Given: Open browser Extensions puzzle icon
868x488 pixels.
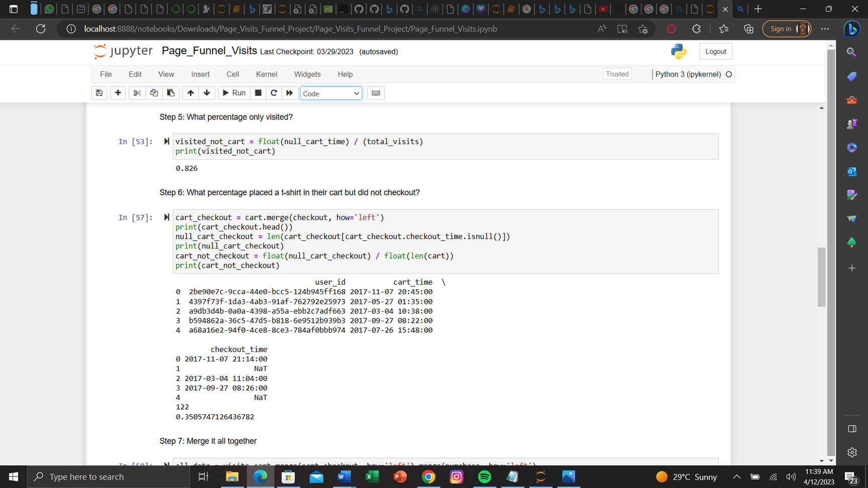Looking at the screenshot, I should 696,29.
